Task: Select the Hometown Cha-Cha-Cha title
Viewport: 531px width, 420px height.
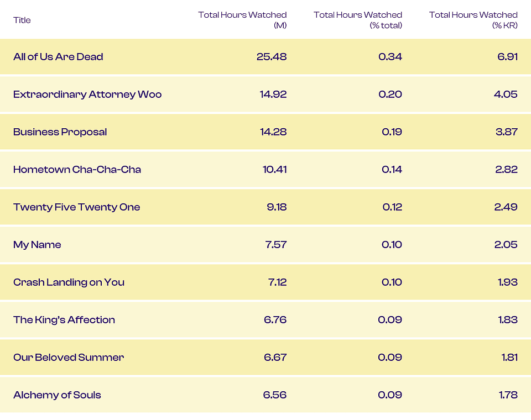Action: (77, 169)
